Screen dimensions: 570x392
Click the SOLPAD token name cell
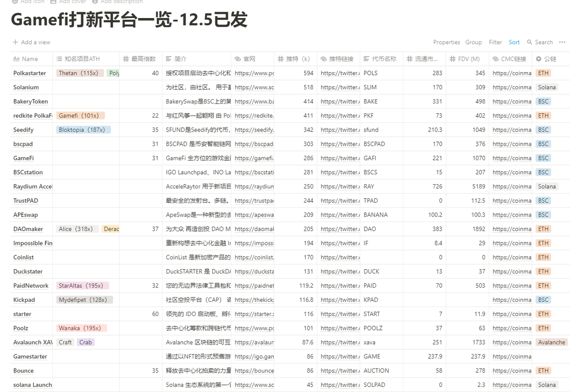tap(381, 385)
